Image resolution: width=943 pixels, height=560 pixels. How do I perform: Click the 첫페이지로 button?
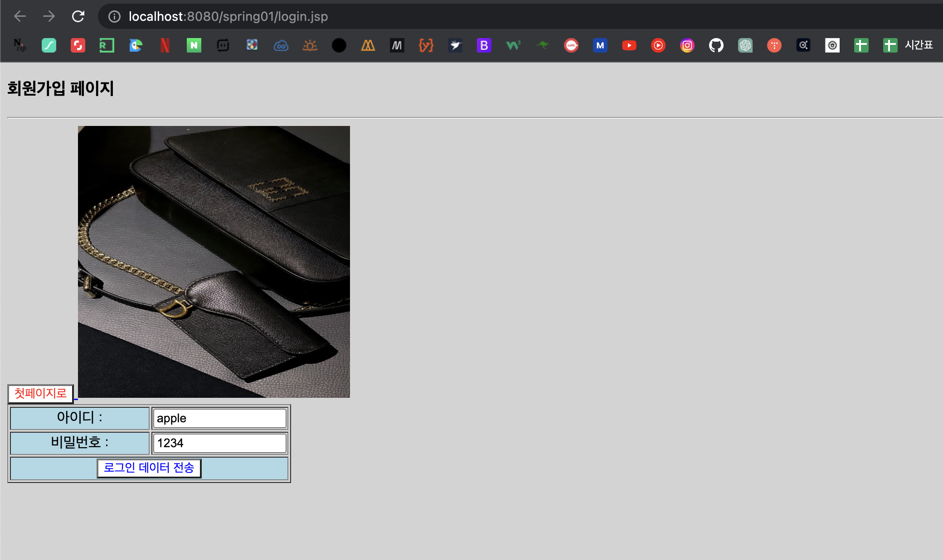tap(40, 393)
